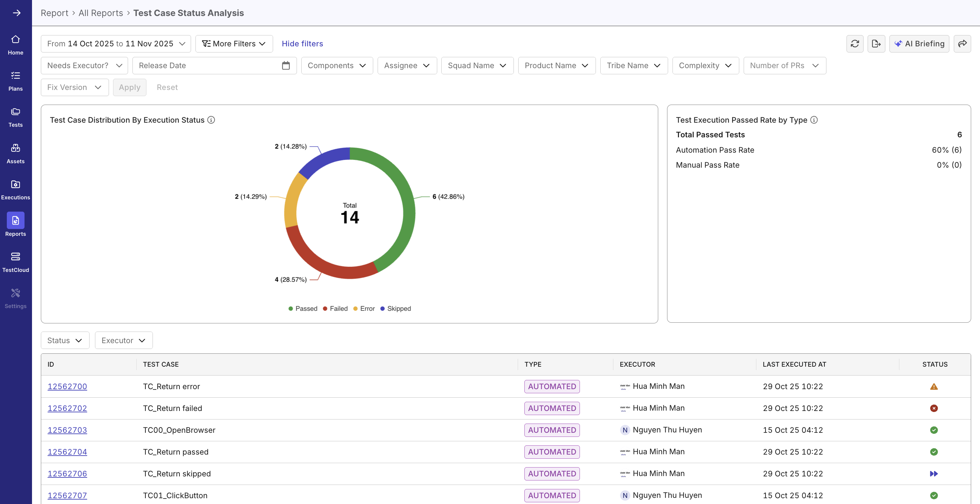Navigate to Executions via sidebar icon

coord(15,189)
